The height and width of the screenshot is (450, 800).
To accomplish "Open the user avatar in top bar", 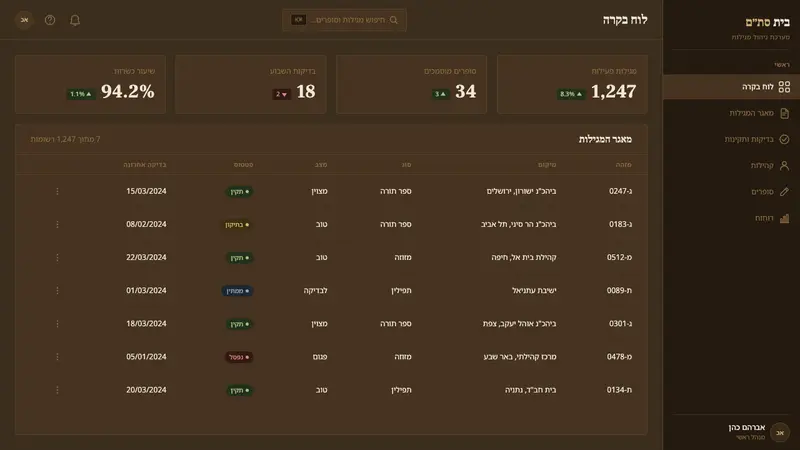I will [24, 20].
